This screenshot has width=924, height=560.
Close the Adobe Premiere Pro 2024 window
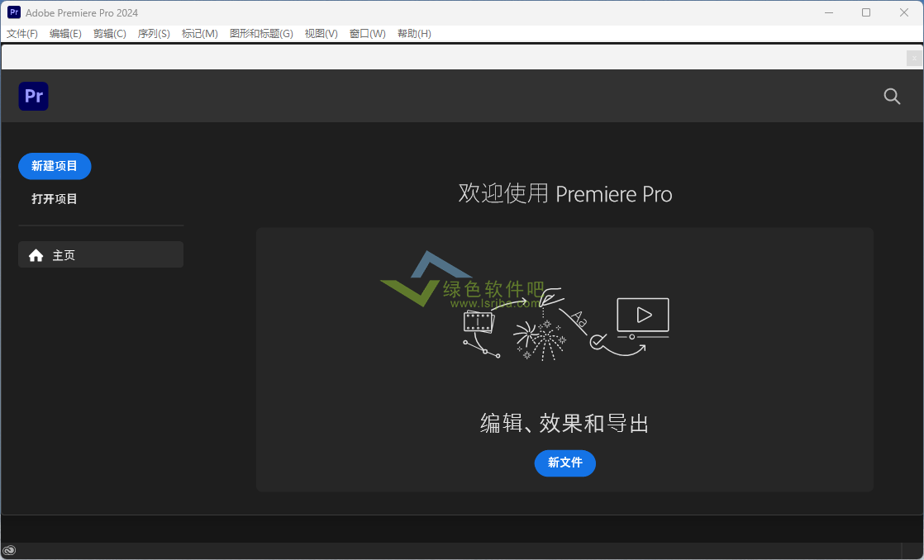[x=904, y=12]
